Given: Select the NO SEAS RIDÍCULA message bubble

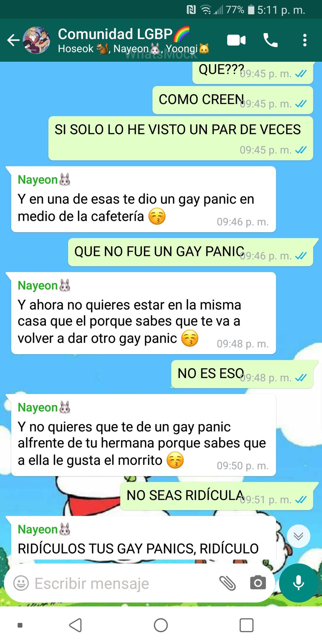Looking at the screenshot, I should [x=217, y=496].
